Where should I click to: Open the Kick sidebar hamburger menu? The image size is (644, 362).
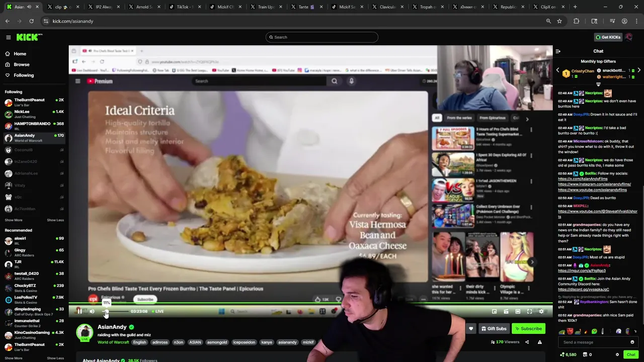[8, 37]
